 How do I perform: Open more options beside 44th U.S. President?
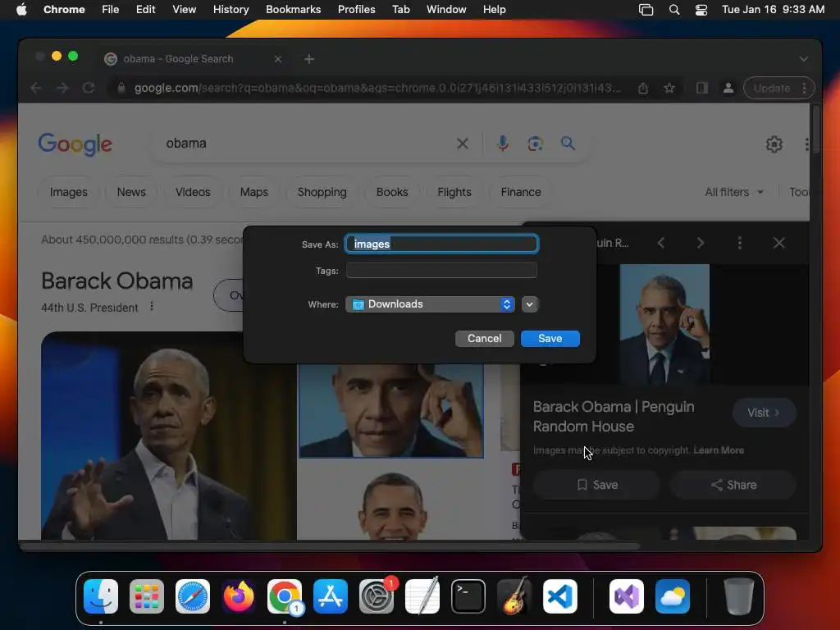(152, 307)
